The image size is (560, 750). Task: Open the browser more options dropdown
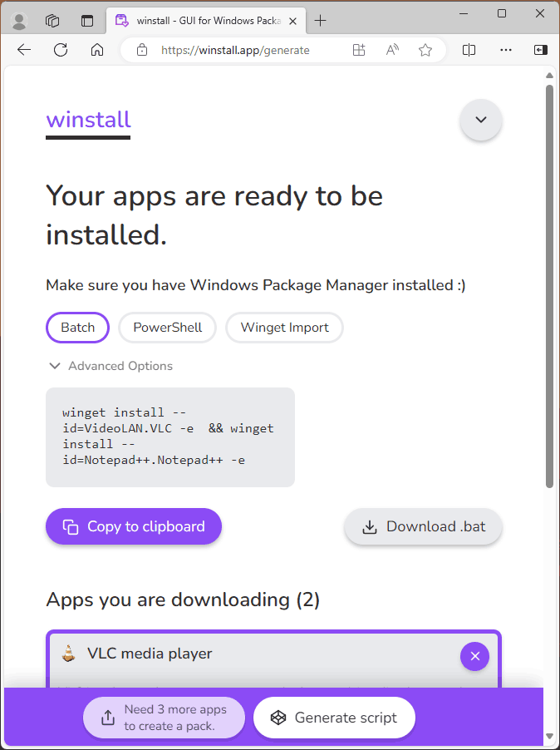[506, 50]
